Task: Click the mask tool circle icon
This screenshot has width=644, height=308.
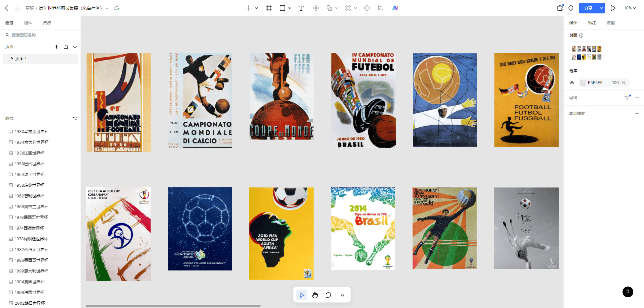Action: pyautogui.click(x=367, y=8)
